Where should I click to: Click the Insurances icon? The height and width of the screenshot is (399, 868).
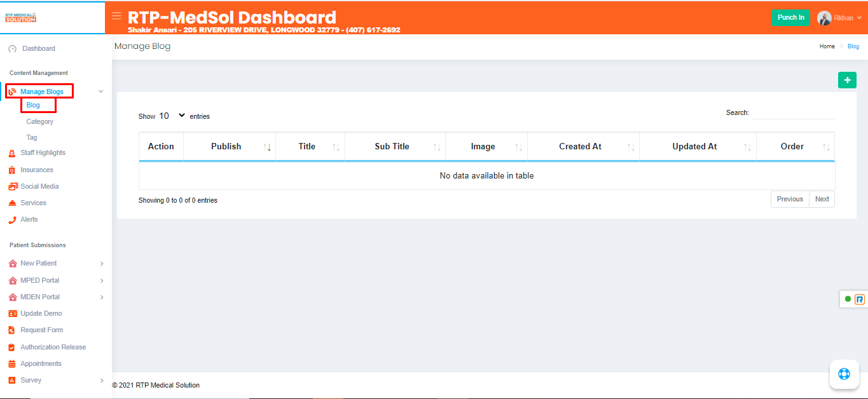click(x=12, y=170)
